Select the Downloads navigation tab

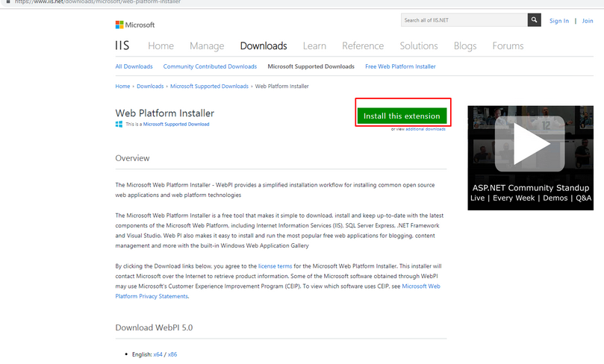(264, 45)
